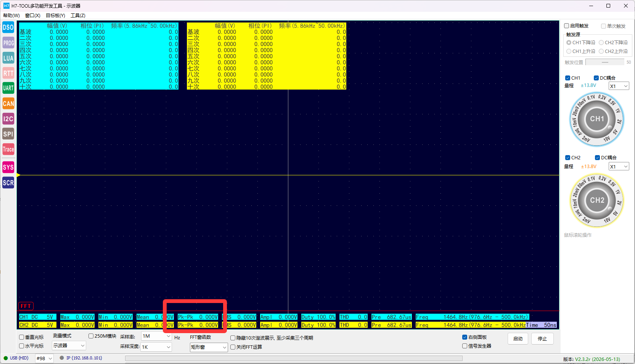
Task: Enable the 启用触发 checkbox
Action: (576, 26)
